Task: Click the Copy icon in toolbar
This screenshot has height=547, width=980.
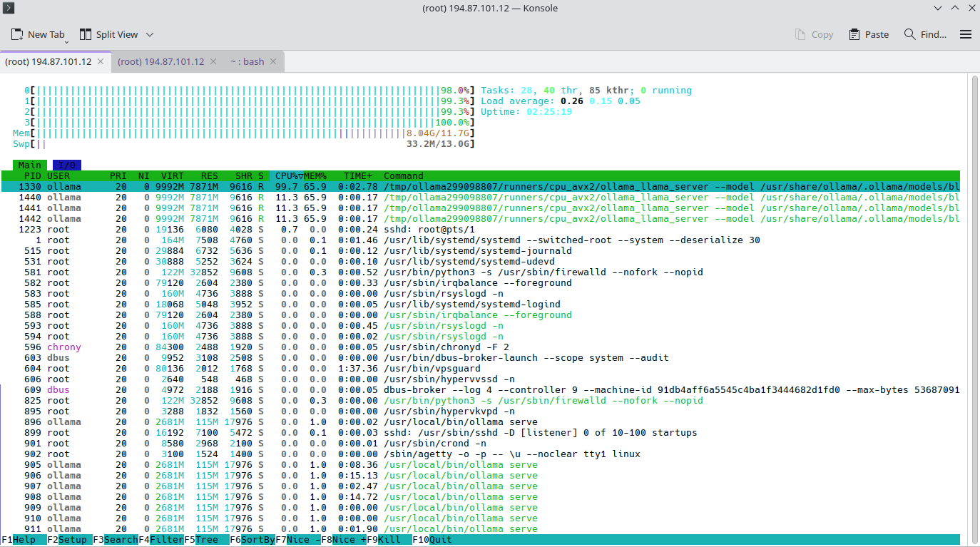Action: 801,34
